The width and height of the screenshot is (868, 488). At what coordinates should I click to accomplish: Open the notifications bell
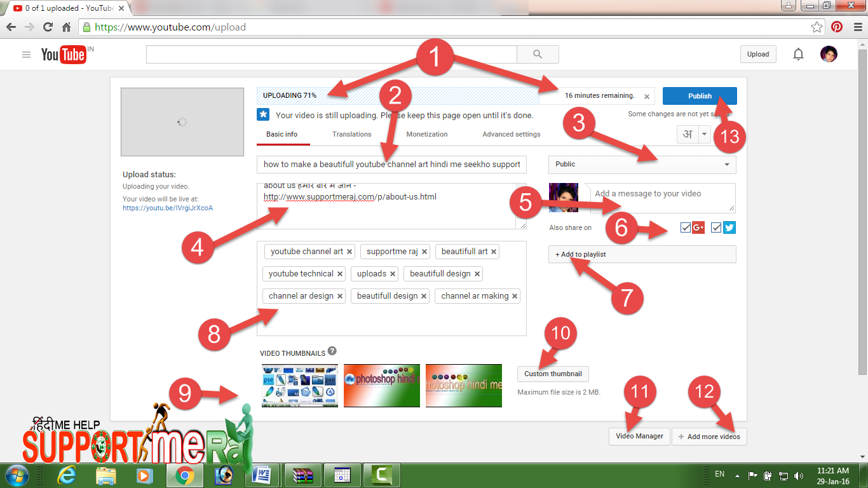798,55
